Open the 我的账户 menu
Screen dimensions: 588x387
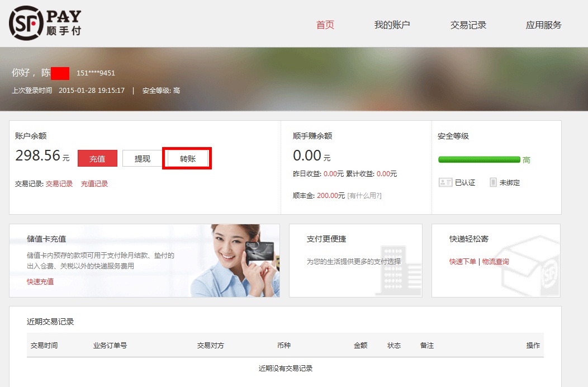[392, 25]
